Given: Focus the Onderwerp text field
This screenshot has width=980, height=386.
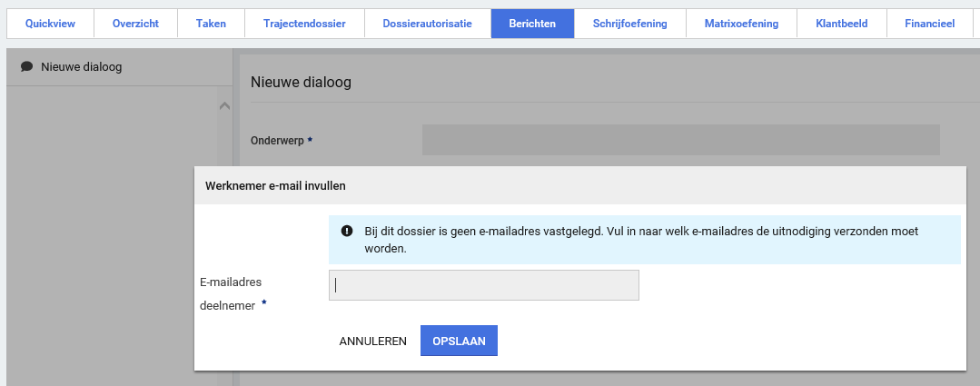Looking at the screenshot, I should pos(680,140).
